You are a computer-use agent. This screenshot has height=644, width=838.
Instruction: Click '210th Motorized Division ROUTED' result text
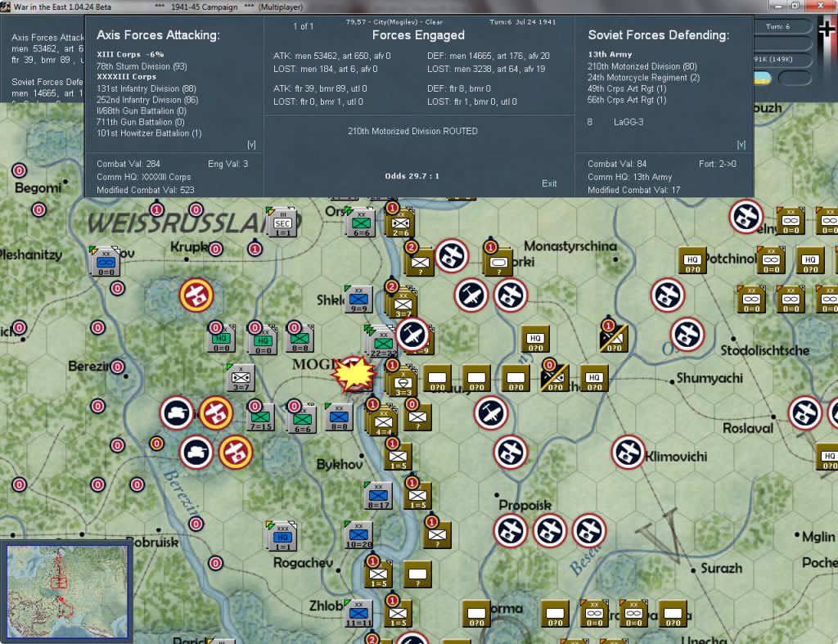[x=412, y=131]
